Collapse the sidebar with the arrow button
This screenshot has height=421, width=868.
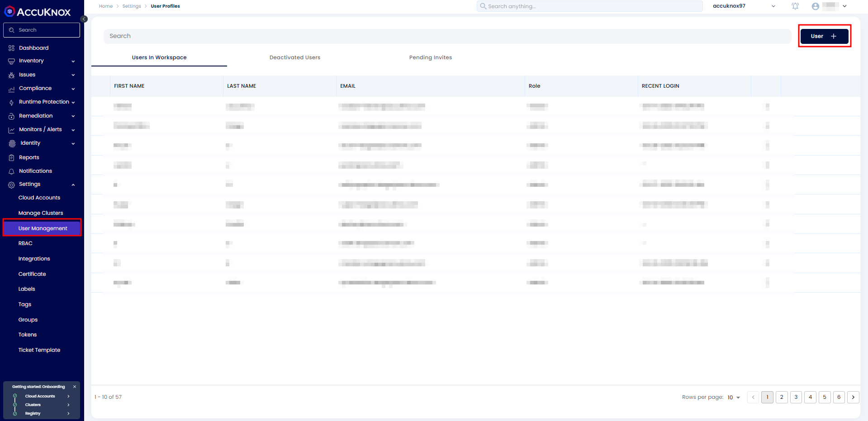tap(84, 19)
